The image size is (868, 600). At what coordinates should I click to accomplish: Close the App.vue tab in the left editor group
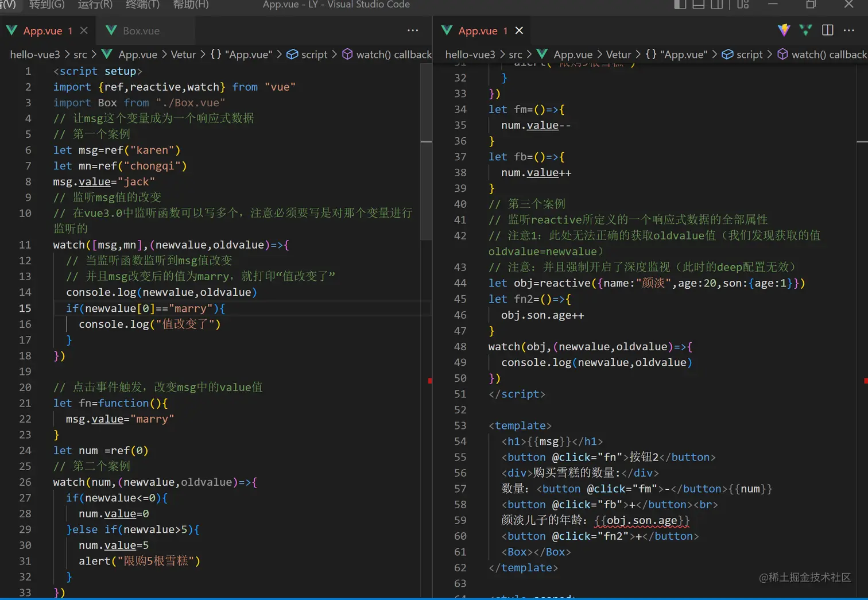pos(84,30)
